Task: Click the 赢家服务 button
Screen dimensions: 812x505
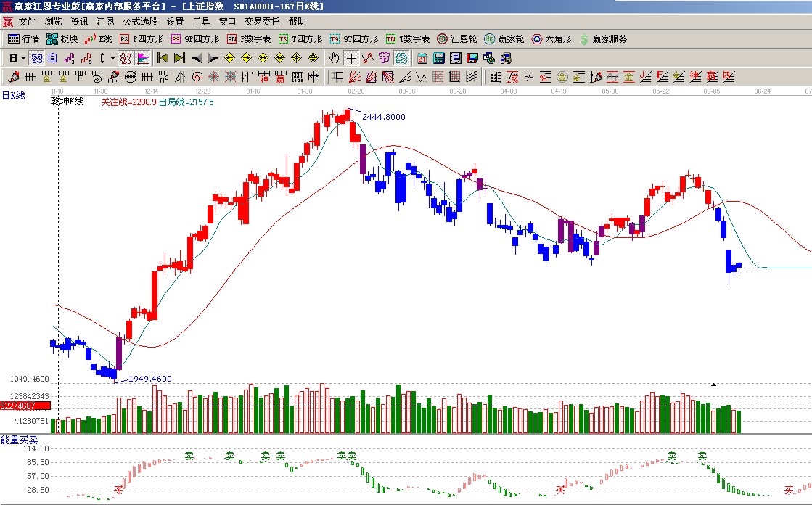Action: click(x=602, y=39)
